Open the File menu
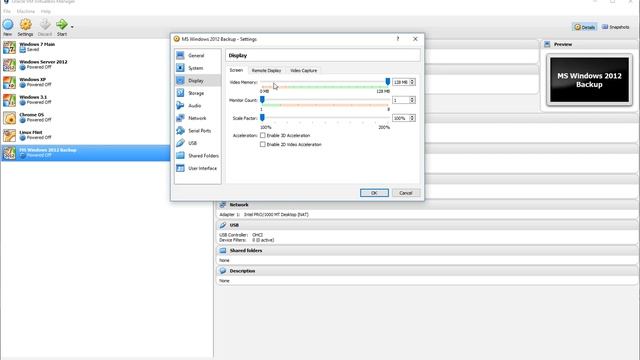The image size is (640, 360). pyautogui.click(x=7, y=11)
